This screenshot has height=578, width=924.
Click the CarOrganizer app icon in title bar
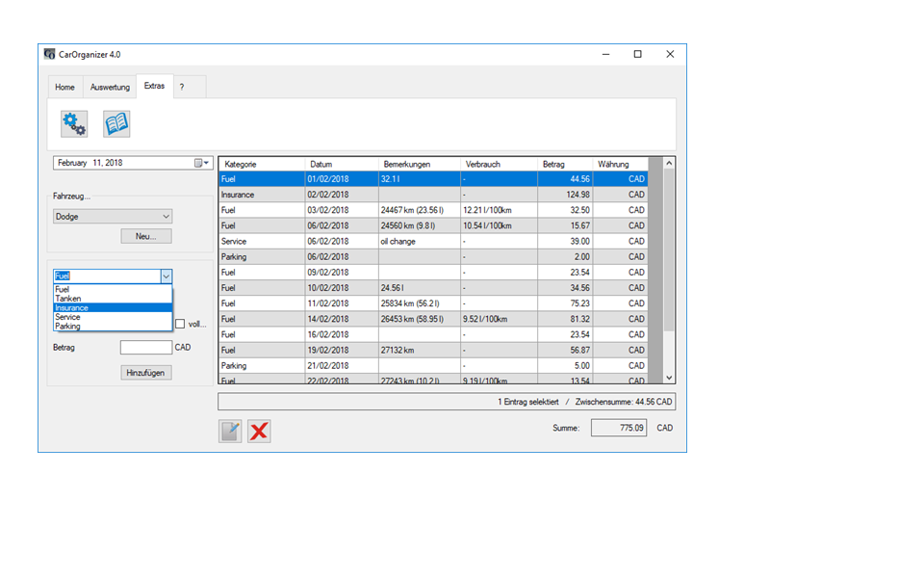50,54
